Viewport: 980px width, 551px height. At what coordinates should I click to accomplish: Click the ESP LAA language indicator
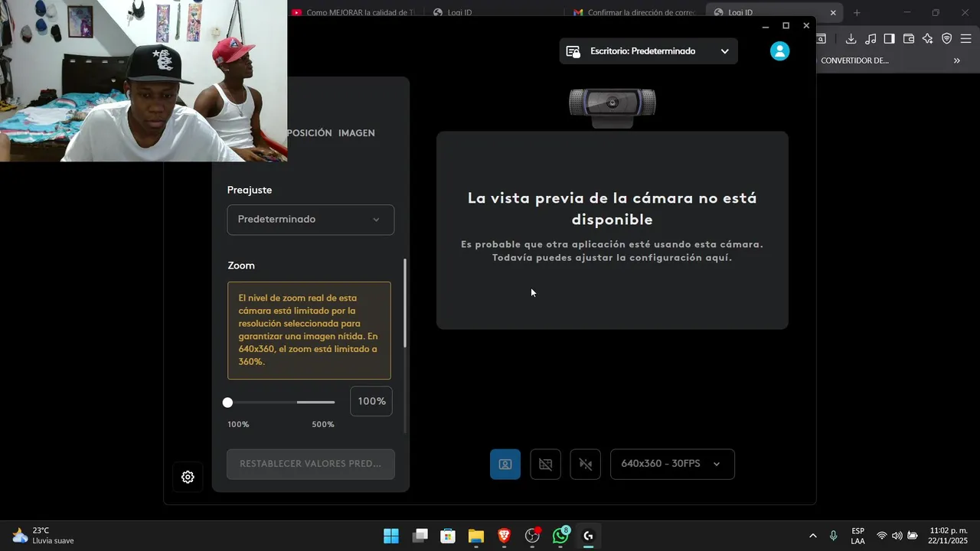pos(858,536)
